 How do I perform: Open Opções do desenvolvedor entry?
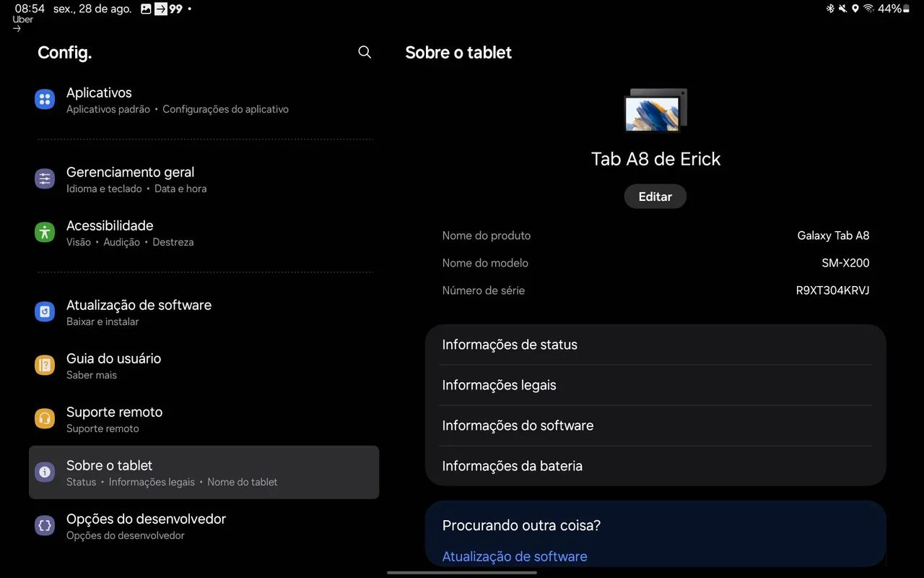(204, 526)
